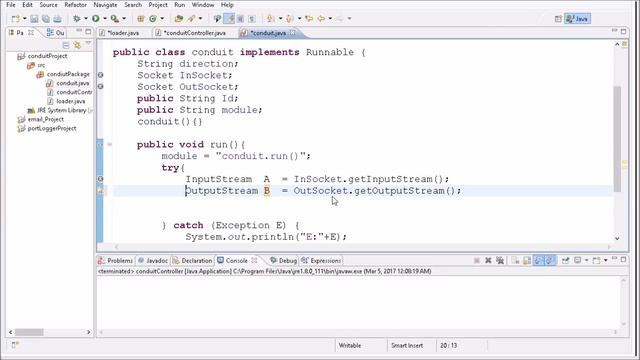
Task: Toggle Pin Console button
Action: [x=565, y=260]
